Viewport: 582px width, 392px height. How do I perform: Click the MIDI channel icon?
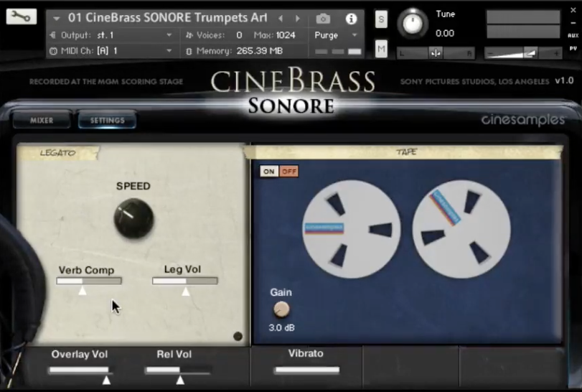click(53, 51)
